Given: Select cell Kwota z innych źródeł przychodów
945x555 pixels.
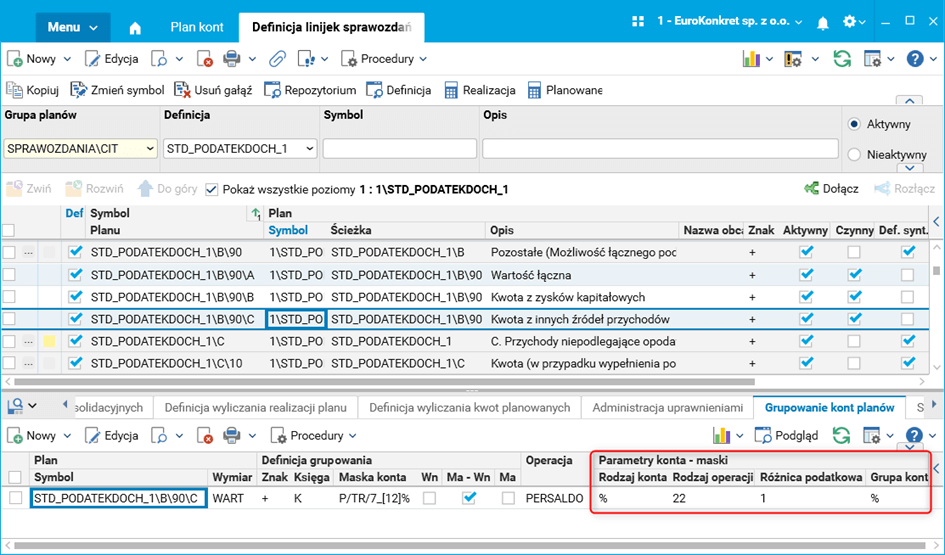Looking at the screenshot, I should [x=580, y=319].
